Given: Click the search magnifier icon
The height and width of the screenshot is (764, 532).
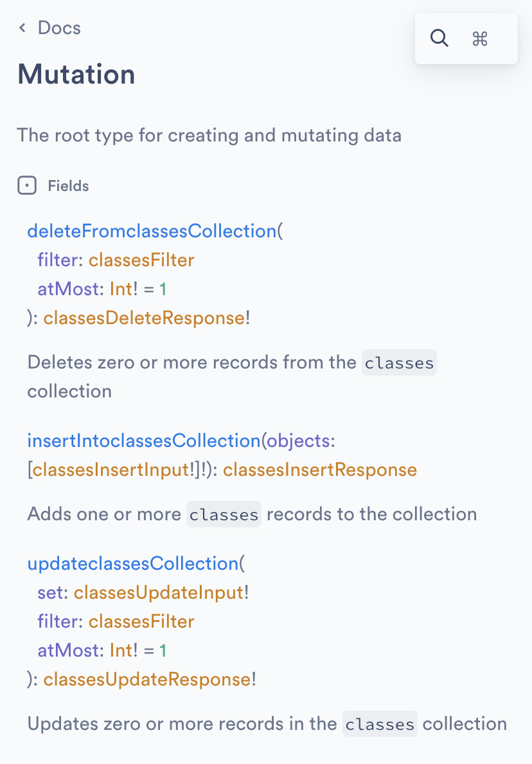Looking at the screenshot, I should [439, 38].
